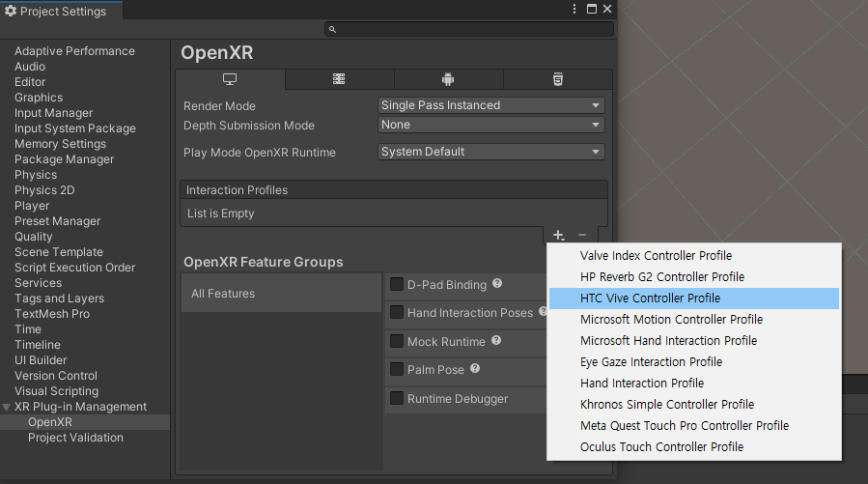Choose Oculus Touch Controller Profile
This screenshot has width=868, height=484.
[x=693, y=447]
